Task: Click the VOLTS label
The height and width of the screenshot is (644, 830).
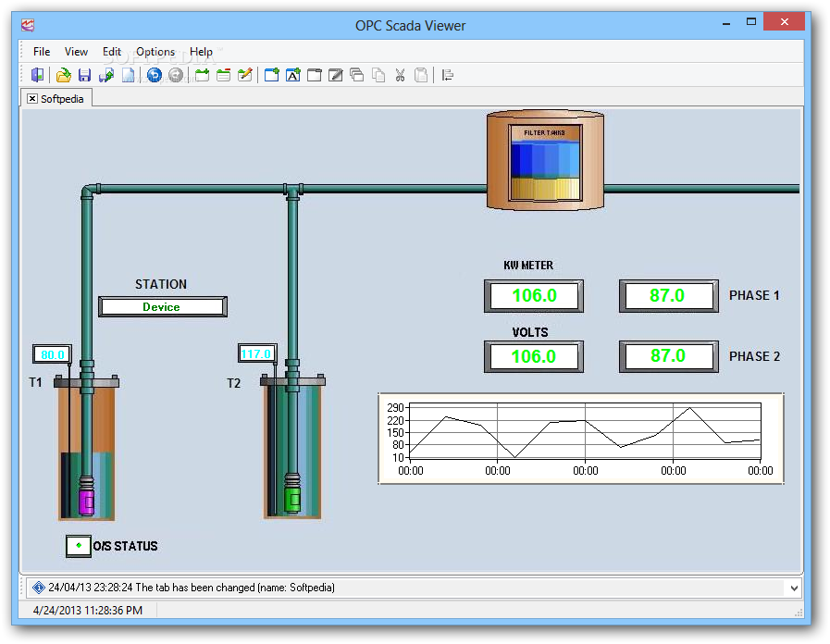Action: (530, 332)
